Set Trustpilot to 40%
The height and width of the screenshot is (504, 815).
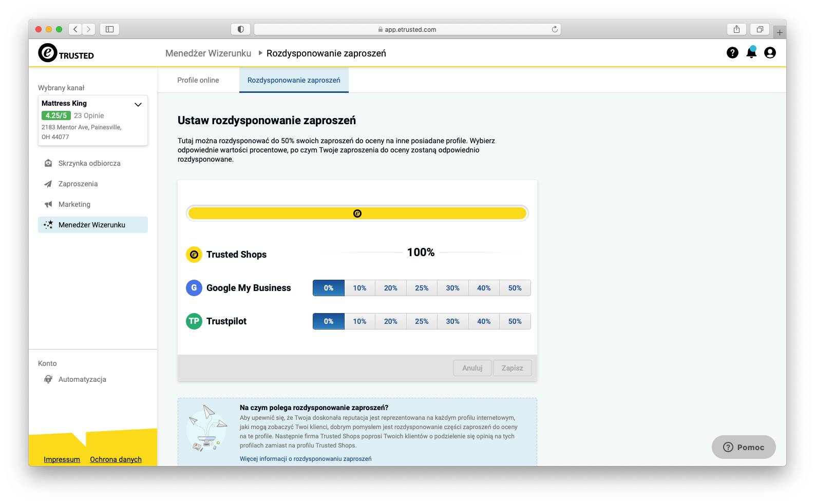point(484,321)
